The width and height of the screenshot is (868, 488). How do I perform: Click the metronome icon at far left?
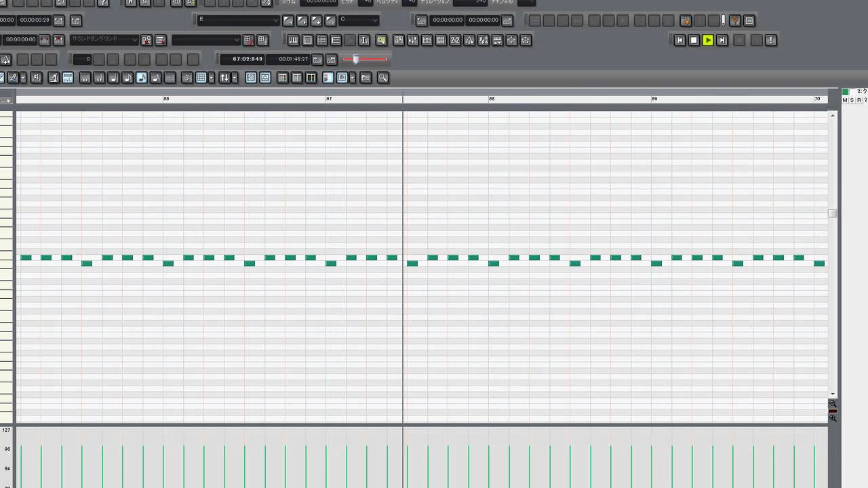5,59
